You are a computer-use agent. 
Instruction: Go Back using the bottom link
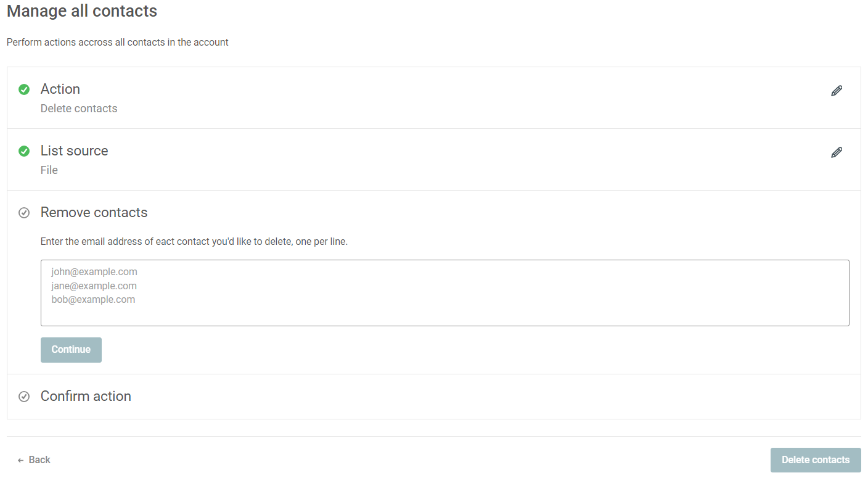[34, 460]
